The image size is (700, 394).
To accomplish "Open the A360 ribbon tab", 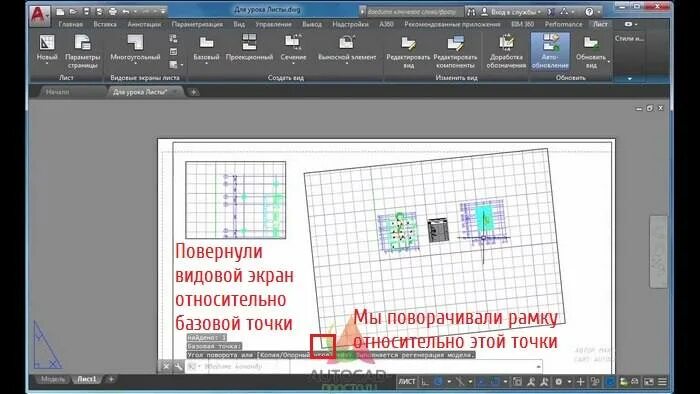I will pos(386,24).
